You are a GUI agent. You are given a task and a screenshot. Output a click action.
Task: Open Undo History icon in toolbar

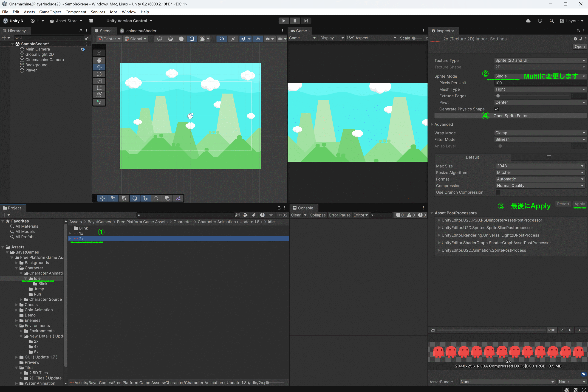tap(540, 21)
